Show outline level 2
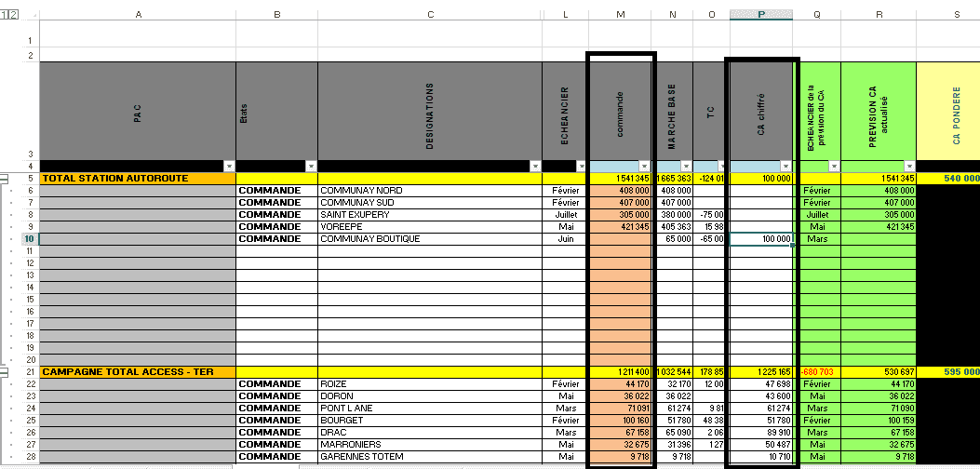This screenshot has height=469, width=980. coord(14,15)
